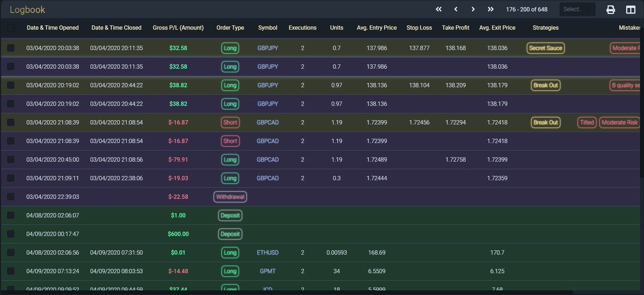Sort by Take Profit column
The height and width of the screenshot is (295, 644).
pos(456,28)
